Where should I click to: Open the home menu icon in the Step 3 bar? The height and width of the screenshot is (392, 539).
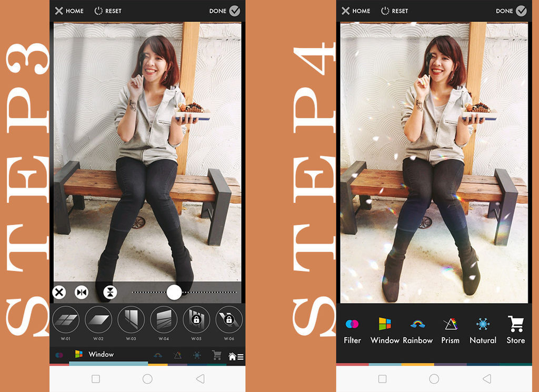tap(236, 357)
